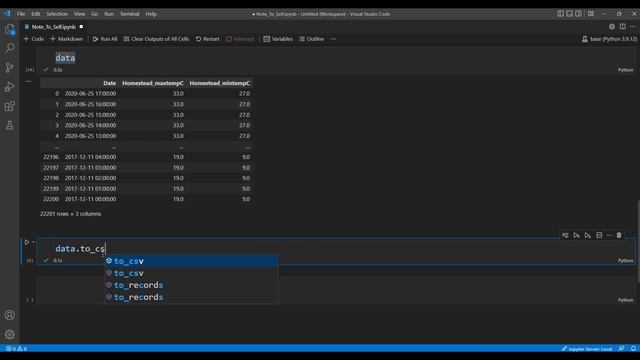The width and height of the screenshot is (640, 360).
Task: Split the cell using cell toolbar icon
Action: [599, 236]
